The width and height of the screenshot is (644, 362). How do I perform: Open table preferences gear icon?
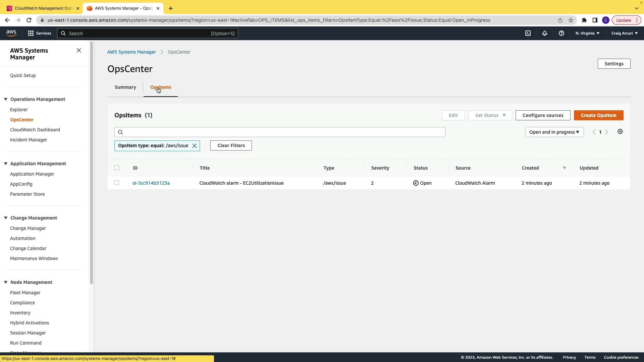620,132
